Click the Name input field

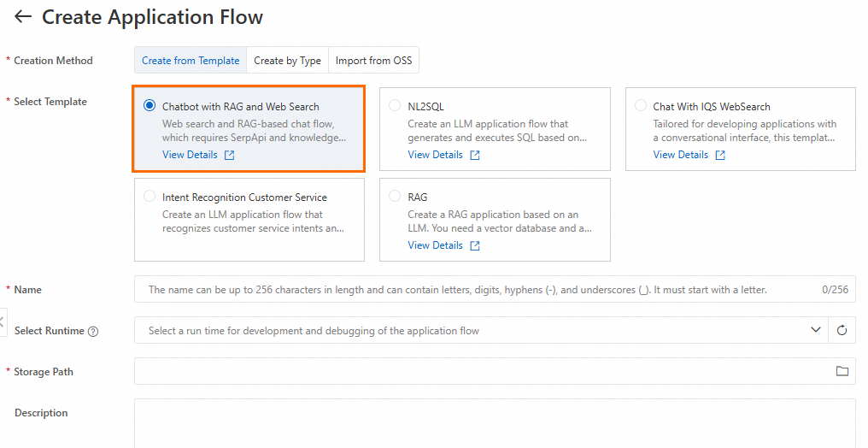coord(478,290)
